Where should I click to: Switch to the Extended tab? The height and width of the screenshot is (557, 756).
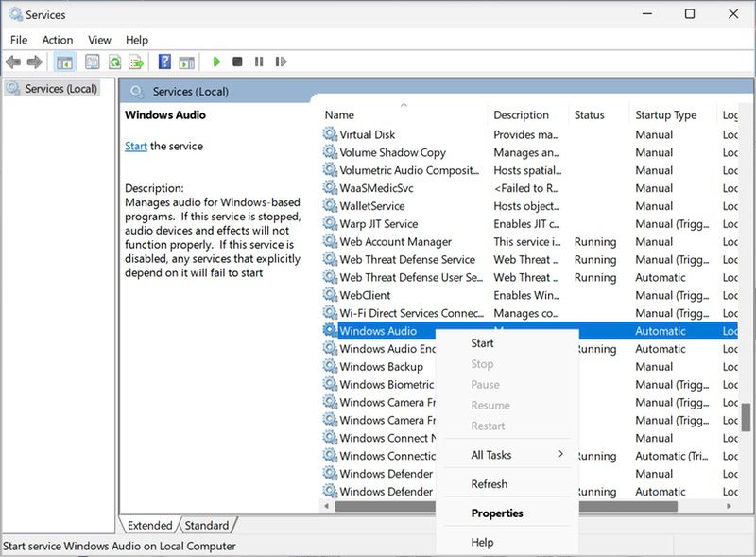[149, 525]
